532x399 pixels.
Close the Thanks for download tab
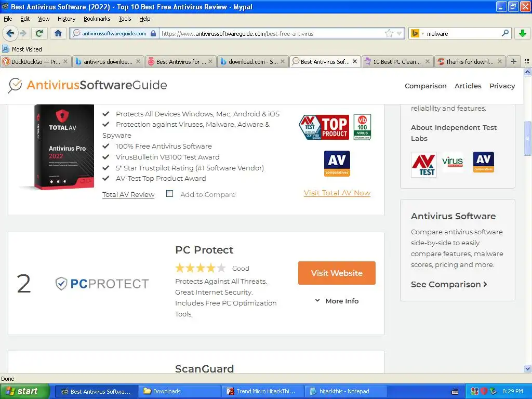500,61
